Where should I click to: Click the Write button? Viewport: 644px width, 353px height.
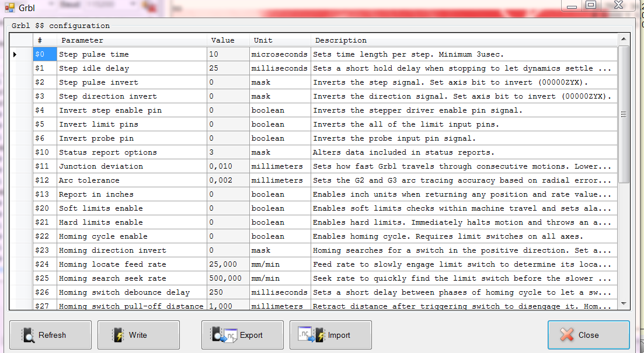click(x=138, y=335)
